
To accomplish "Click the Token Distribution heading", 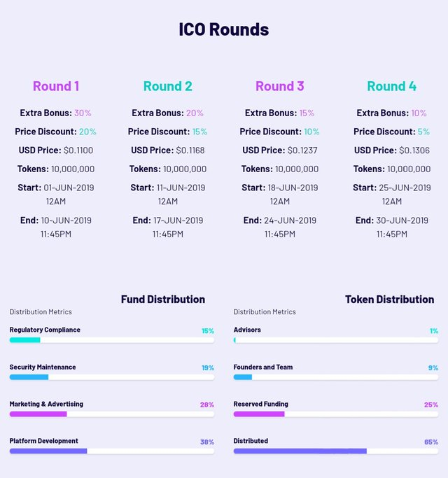I will pos(389,300).
